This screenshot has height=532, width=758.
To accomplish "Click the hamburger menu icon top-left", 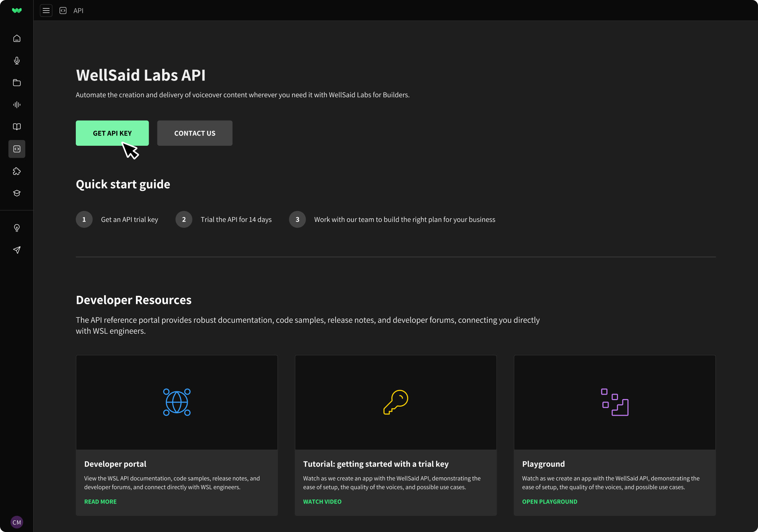I will pos(46,10).
